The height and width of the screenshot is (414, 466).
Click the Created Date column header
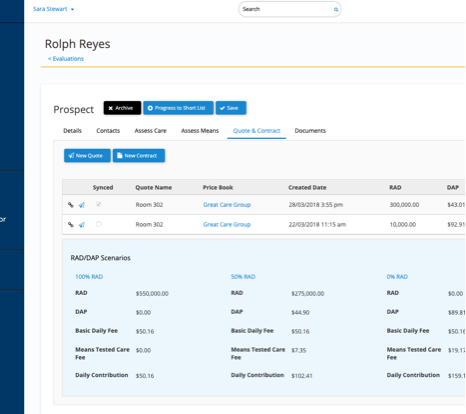(x=307, y=188)
